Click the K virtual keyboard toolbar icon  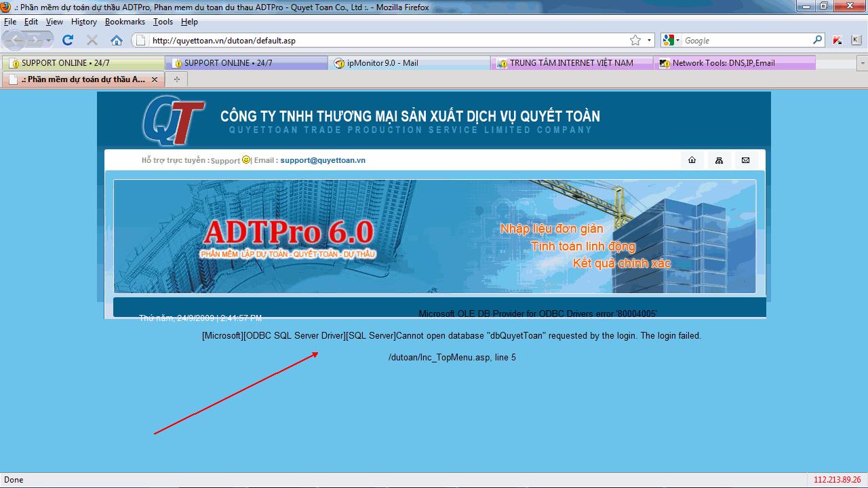coord(856,40)
